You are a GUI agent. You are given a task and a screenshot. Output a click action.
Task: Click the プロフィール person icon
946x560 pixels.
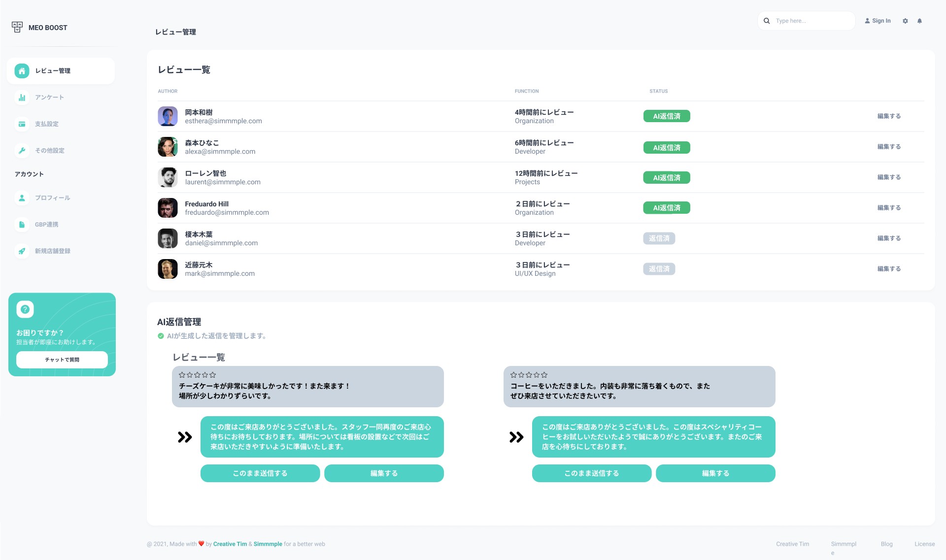pos(22,198)
